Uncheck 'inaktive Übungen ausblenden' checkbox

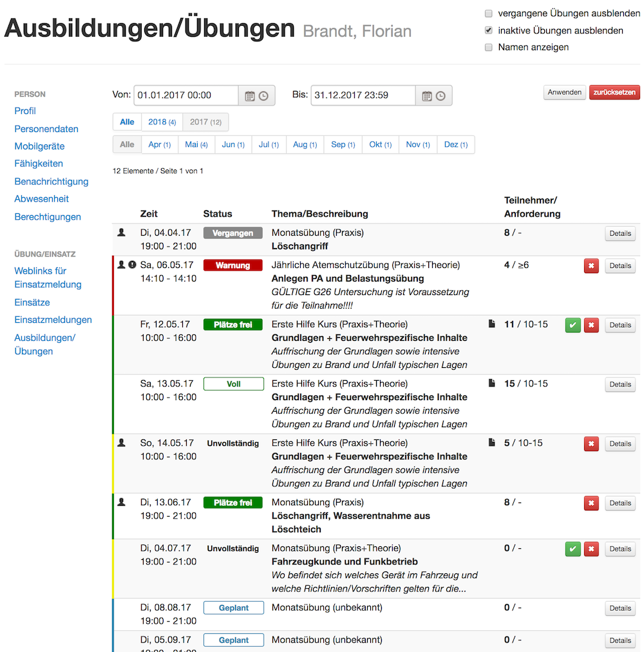tap(489, 30)
